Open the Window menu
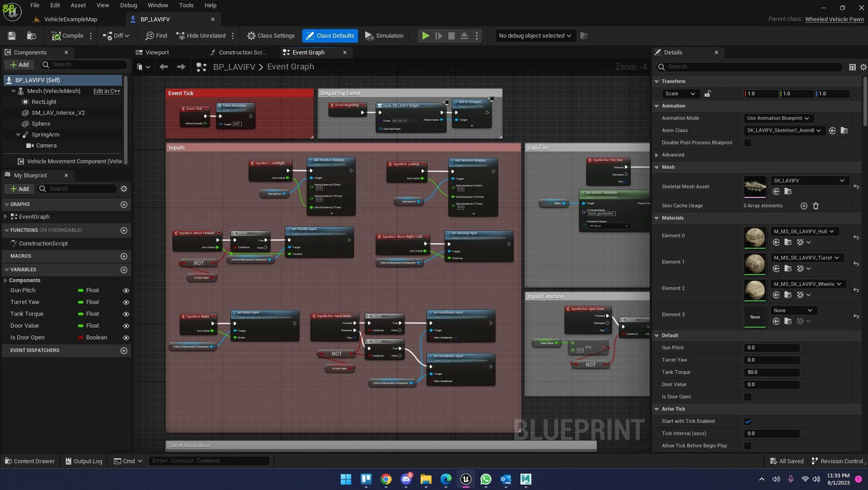This screenshot has width=868, height=490. (158, 5)
